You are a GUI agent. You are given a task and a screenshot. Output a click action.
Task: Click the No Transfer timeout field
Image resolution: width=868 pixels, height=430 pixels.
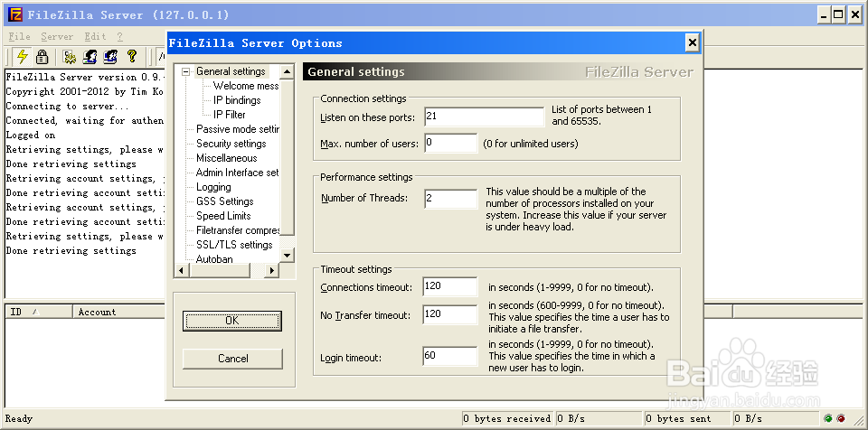pos(449,314)
